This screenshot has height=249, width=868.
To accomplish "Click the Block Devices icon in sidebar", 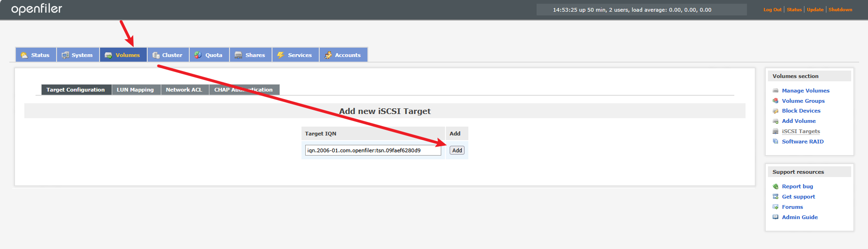I will (776, 111).
